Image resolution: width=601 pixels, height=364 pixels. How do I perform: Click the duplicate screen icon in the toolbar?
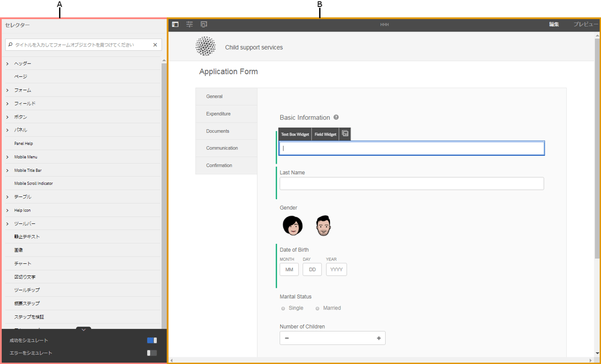tap(203, 24)
